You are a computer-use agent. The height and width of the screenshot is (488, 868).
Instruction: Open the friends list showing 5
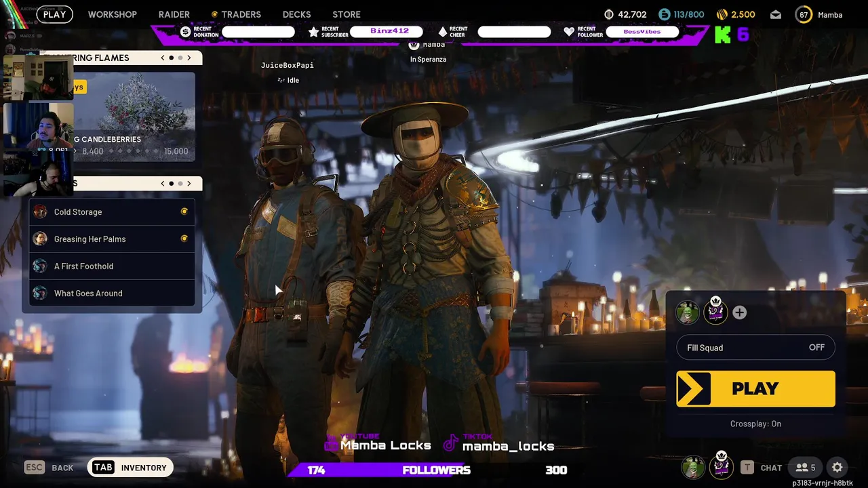pos(806,468)
